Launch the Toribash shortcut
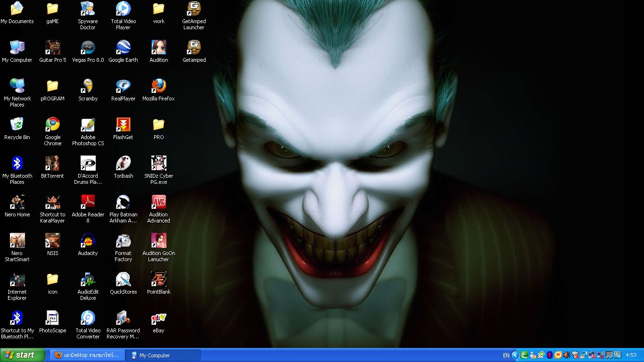The width and height of the screenshot is (644, 362). tap(123, 167)
